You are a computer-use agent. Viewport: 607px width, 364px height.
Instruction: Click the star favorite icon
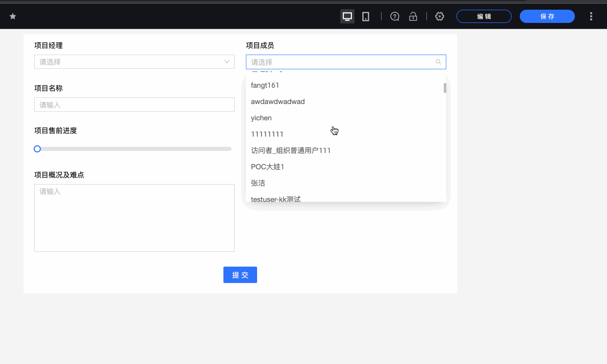pos(13,16)
